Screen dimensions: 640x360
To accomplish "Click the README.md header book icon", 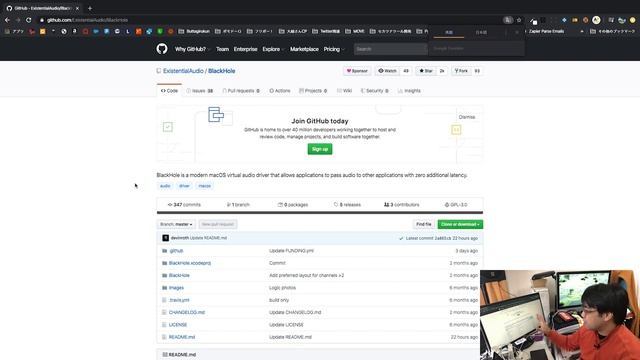I will click(165, 355).
